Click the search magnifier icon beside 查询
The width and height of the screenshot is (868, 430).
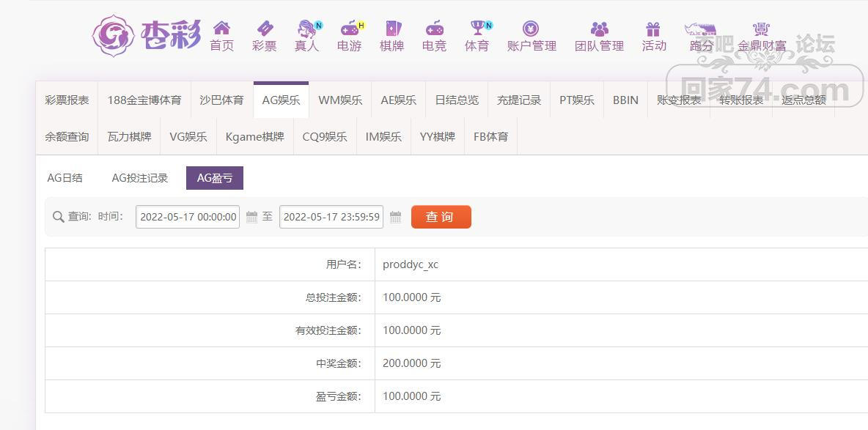[x=58, y=217]
